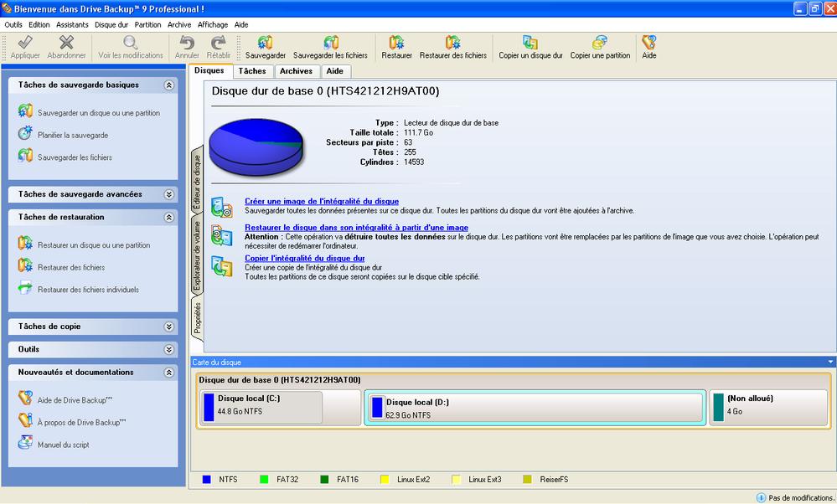Expand Tâches de sauvegarde avancées panel
This screenshot has height=504, width=837.
click(168, 195)
